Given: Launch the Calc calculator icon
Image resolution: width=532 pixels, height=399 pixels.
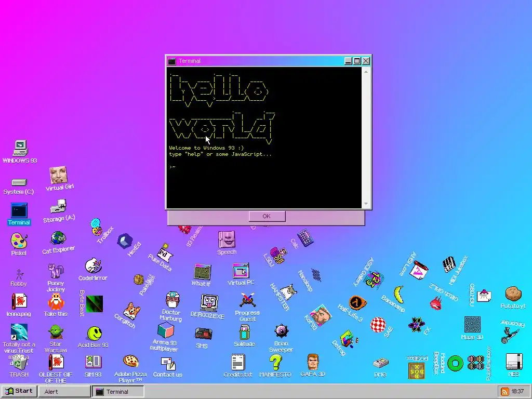Looking at the screenshot, I should tap(305, 238).
